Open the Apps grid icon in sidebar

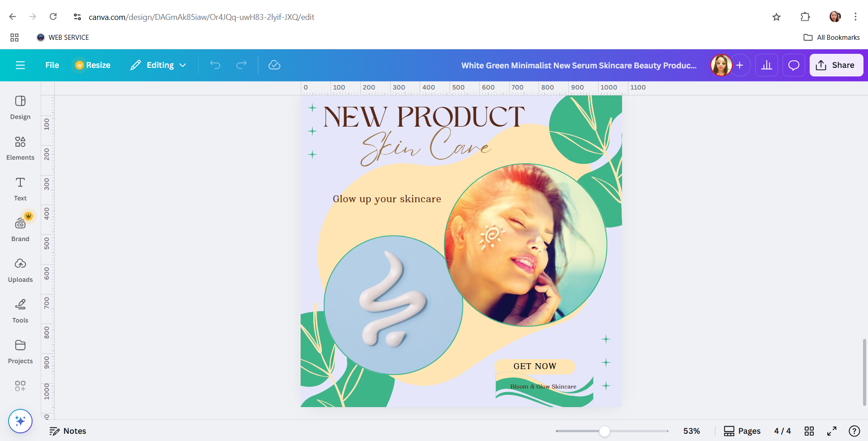[x=20, y=386]
